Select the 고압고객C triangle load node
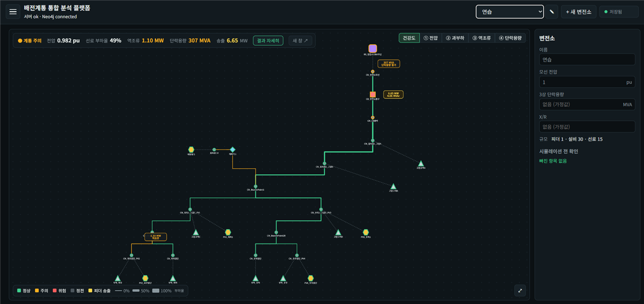 (196, 232)
